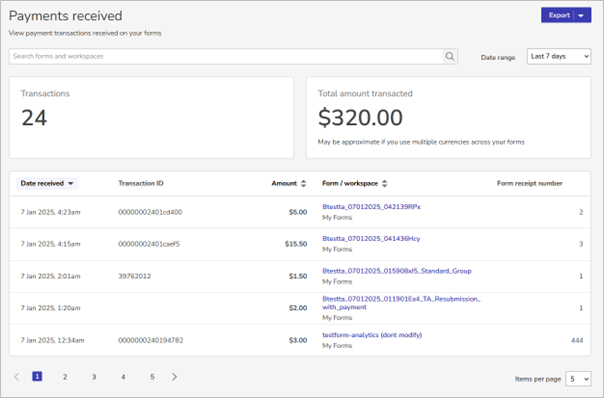
Task: Toggle the Form / workspace sort arrows
Action: coord(384,183)
